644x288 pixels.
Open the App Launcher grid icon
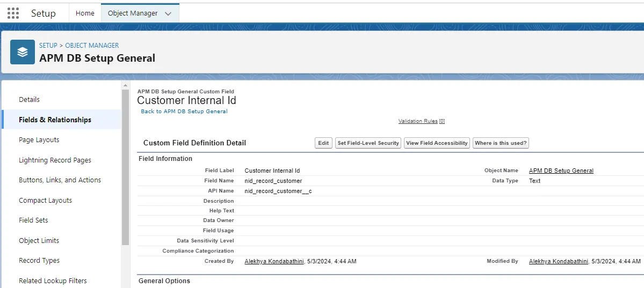point(13,13)
